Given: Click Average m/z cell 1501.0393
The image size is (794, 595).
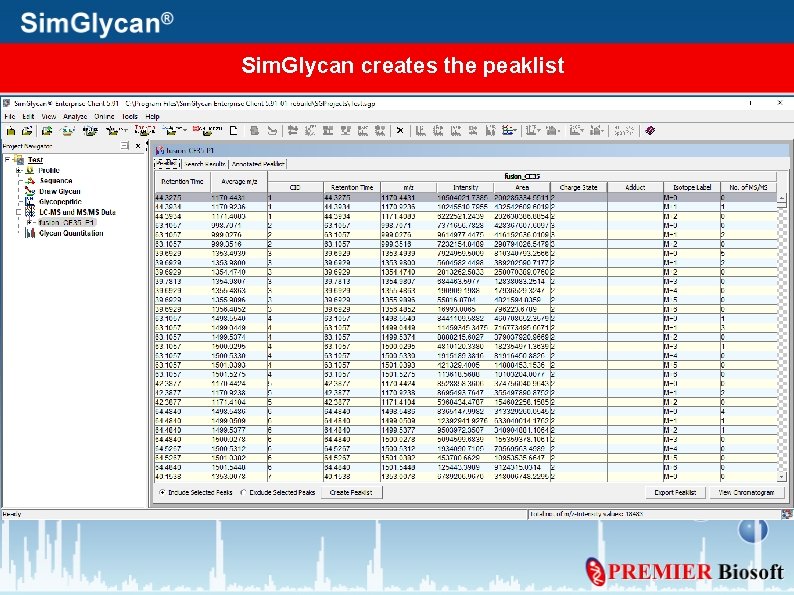Looking at the screenshot, I should [239, 365].
